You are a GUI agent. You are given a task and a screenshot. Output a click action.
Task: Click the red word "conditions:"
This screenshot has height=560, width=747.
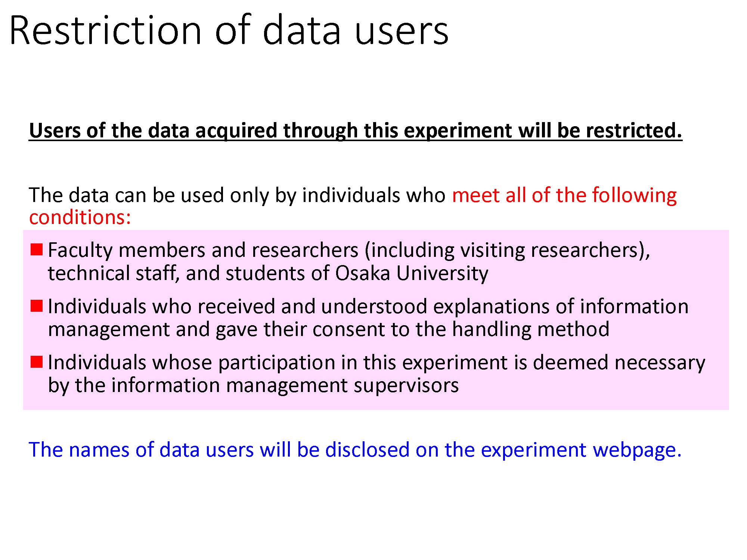[80, 217]
